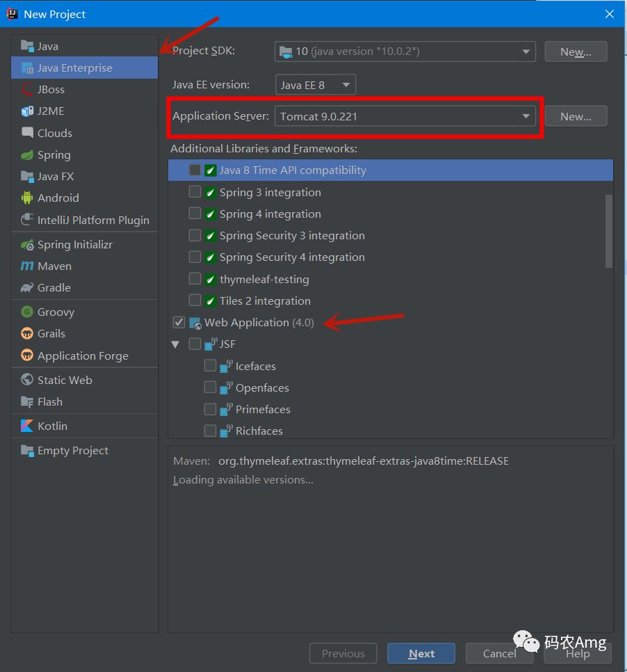The width and height of the screenshot is (627, 672).
Task: Select the Maven m icon
Action: pyautogui.click(x=27, y=266)
